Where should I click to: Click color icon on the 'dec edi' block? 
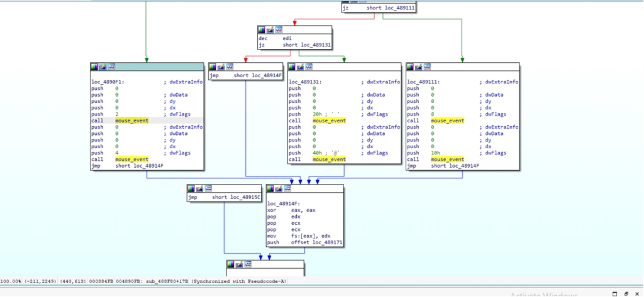click(262, 30)
